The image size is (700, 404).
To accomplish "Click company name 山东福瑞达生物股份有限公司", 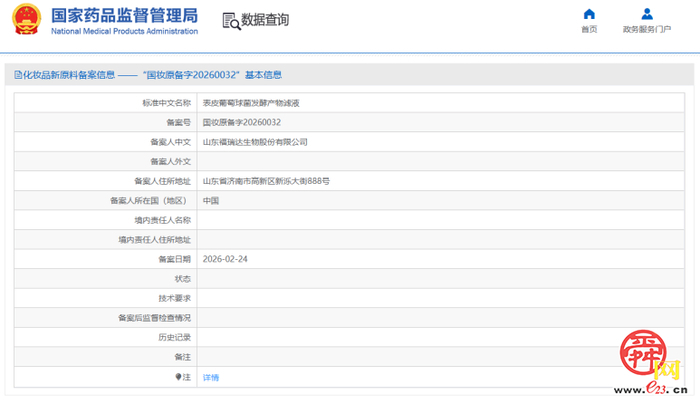I will click(x=255, y=142).
